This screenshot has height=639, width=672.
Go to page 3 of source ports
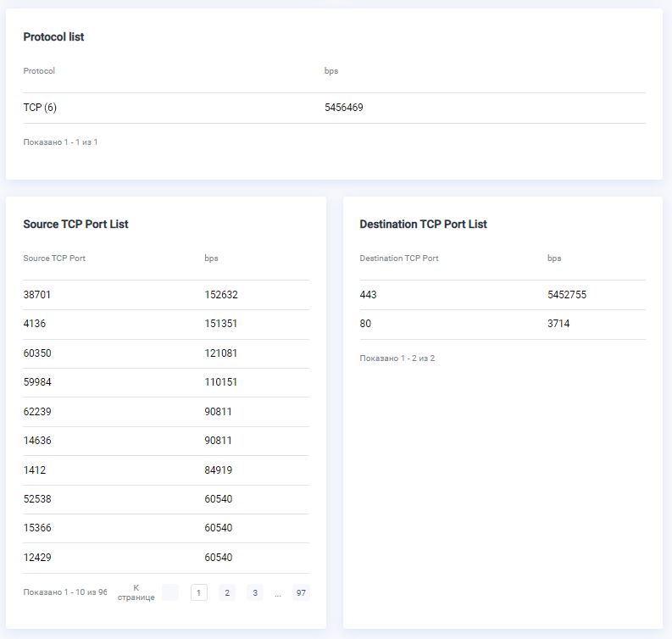255,593
